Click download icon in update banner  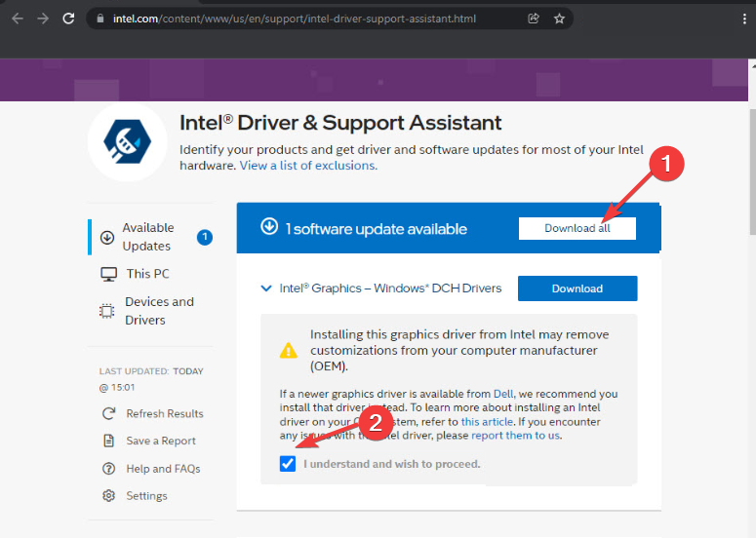pos(269,226)
